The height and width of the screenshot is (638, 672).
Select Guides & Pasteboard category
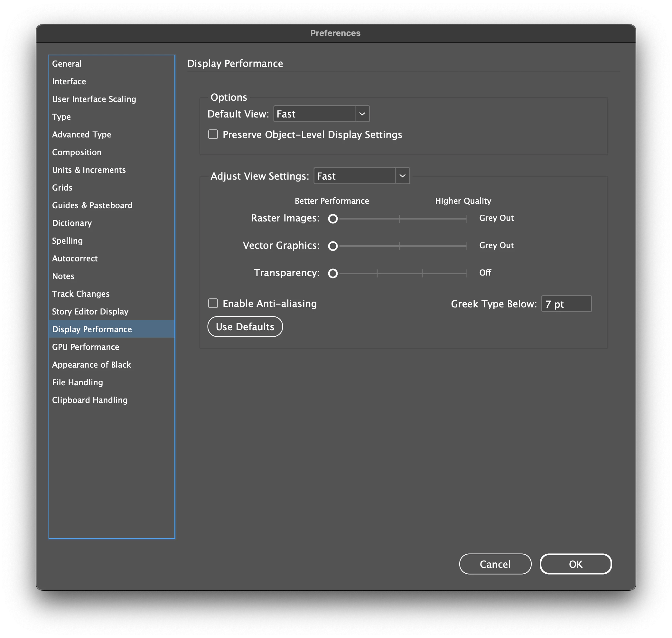[92, 205]
